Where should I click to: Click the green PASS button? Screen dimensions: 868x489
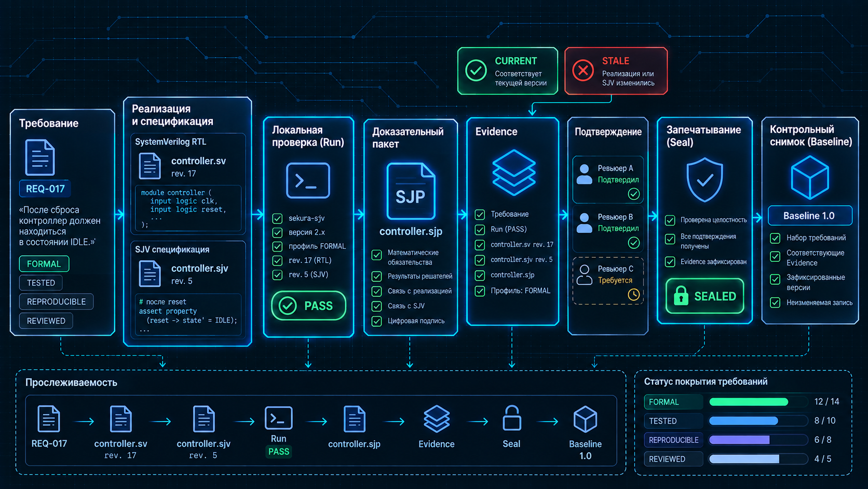pyautogui.click(x=308, y=306)
